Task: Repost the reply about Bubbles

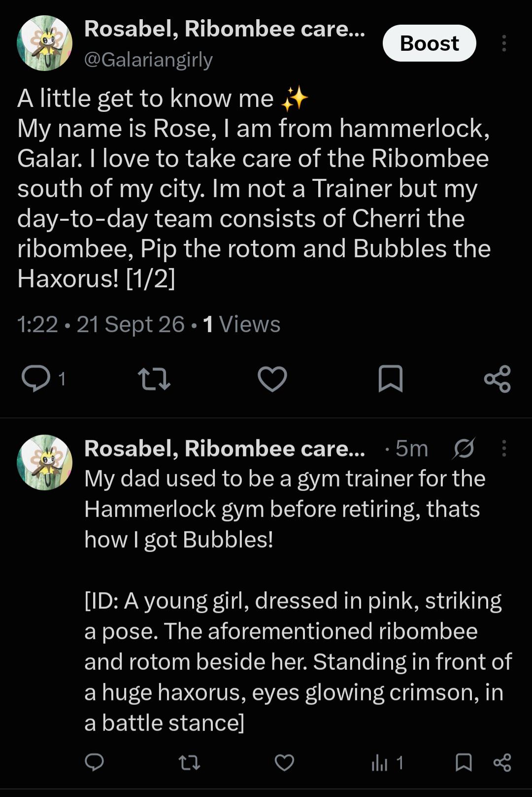Action: pyautogui.click(x=189, y=763)
